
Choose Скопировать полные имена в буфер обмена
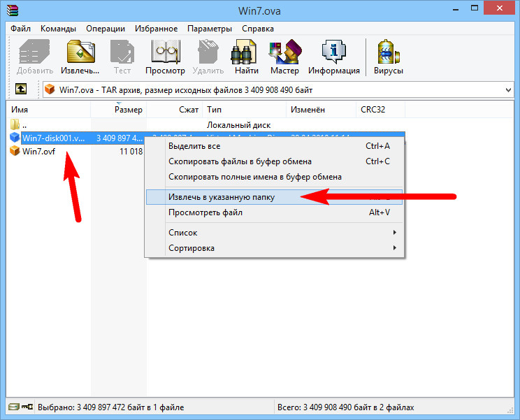pos(274,177)
